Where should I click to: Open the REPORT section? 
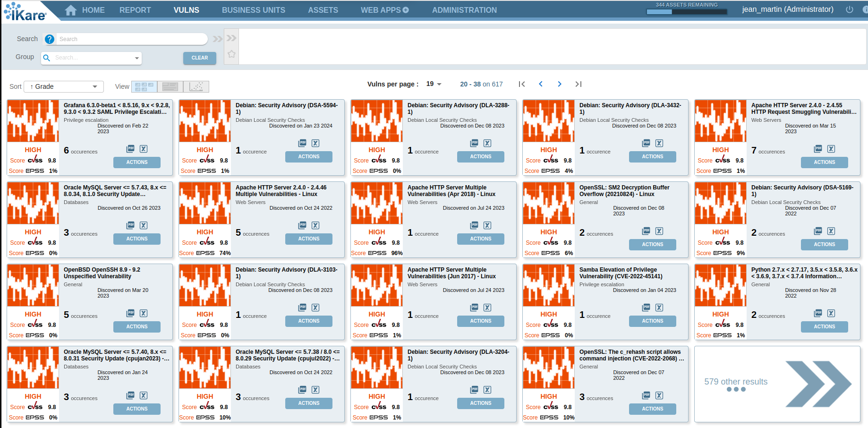[x=135, y=9]
